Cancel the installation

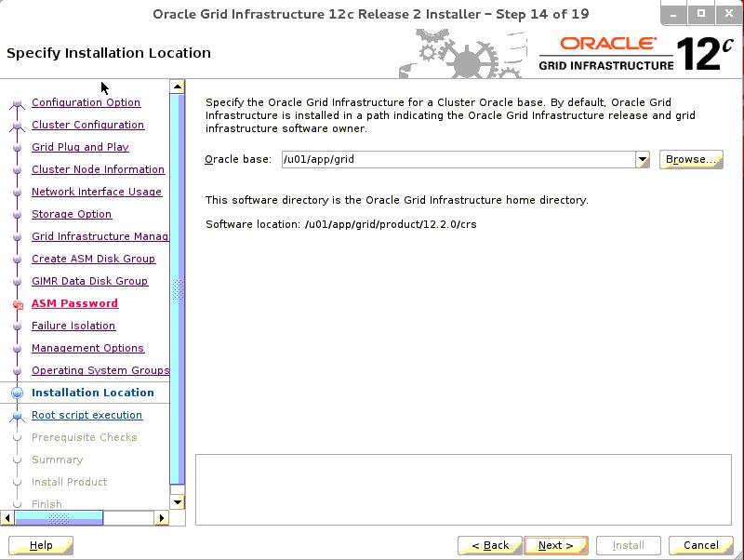701,545
